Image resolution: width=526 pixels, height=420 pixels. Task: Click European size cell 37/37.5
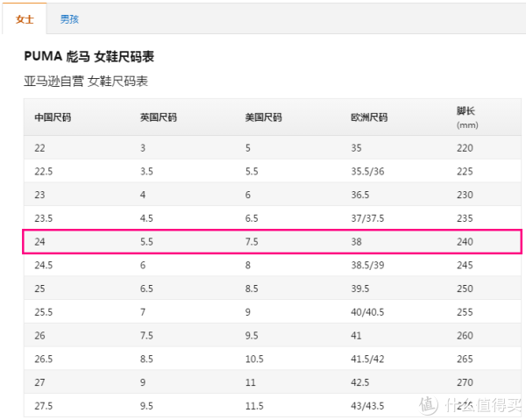coord(367,218)
